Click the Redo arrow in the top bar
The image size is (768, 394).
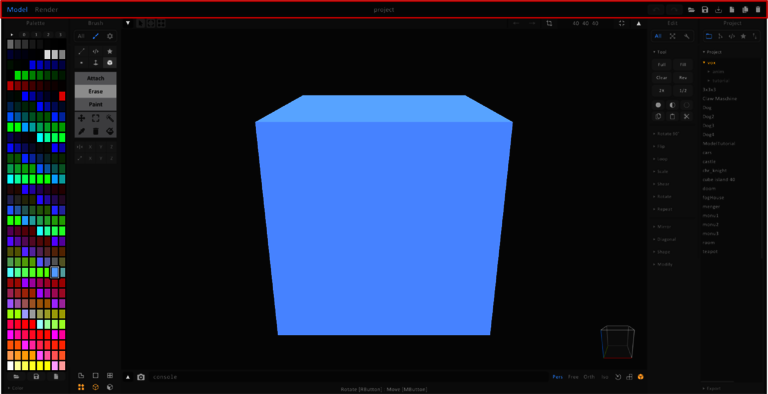pyautogui.click(x=674, y=10)
